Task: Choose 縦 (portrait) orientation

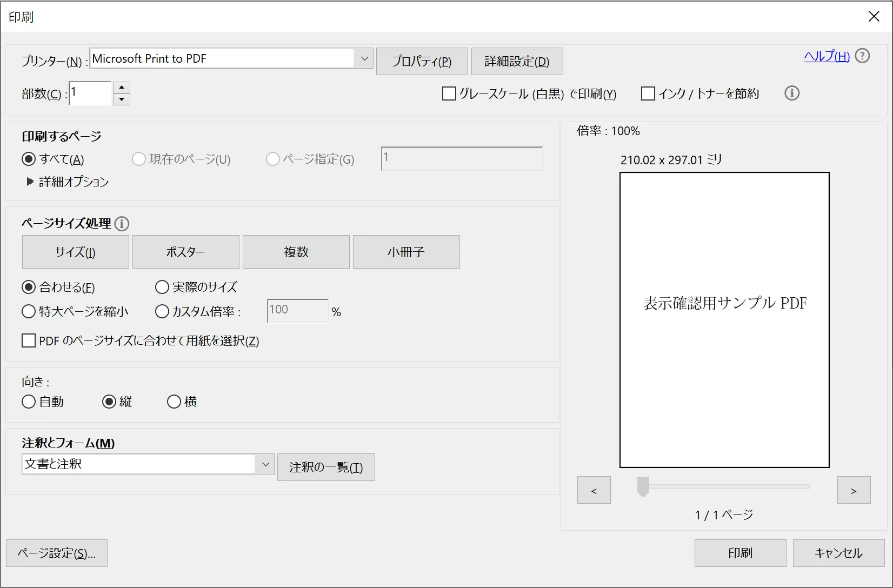Action: click(x=109, y=402)
